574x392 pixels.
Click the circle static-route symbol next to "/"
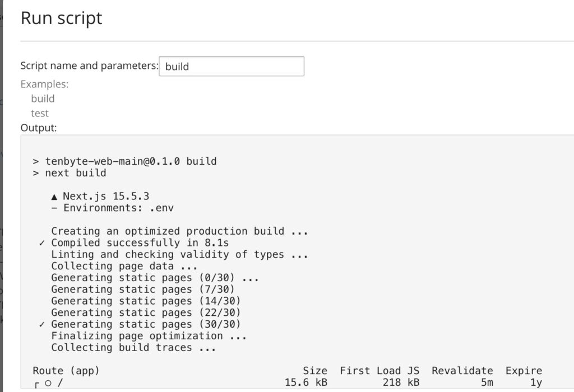pos(48,383)
